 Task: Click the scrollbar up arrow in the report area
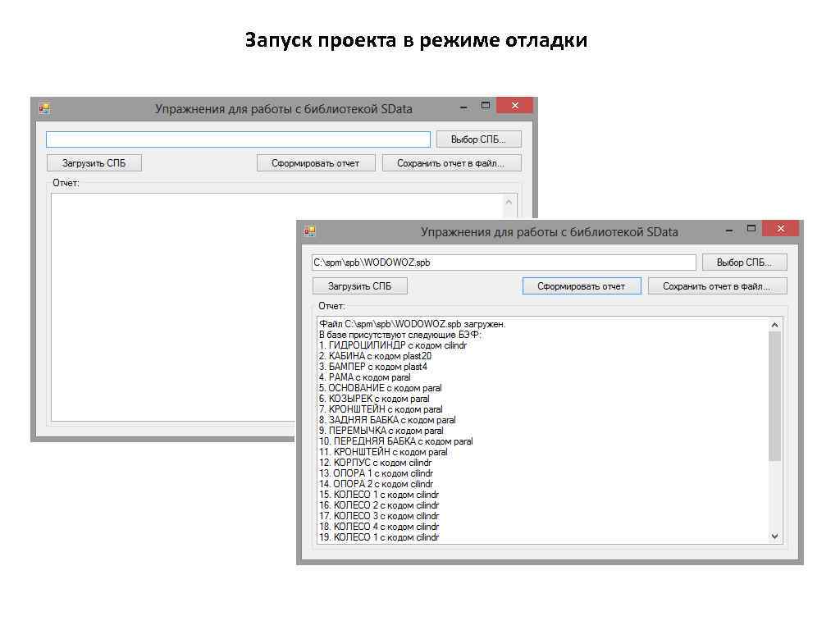[x=774, y=324]
